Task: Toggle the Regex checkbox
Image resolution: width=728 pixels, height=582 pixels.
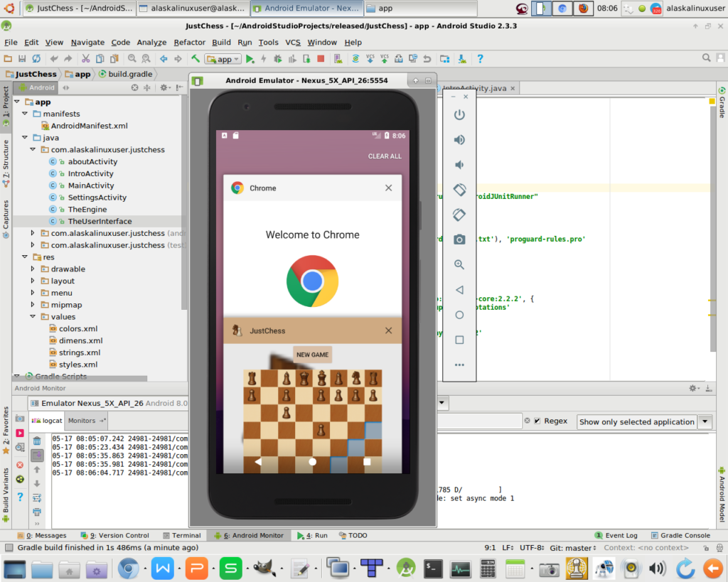Action: [537, 421]
